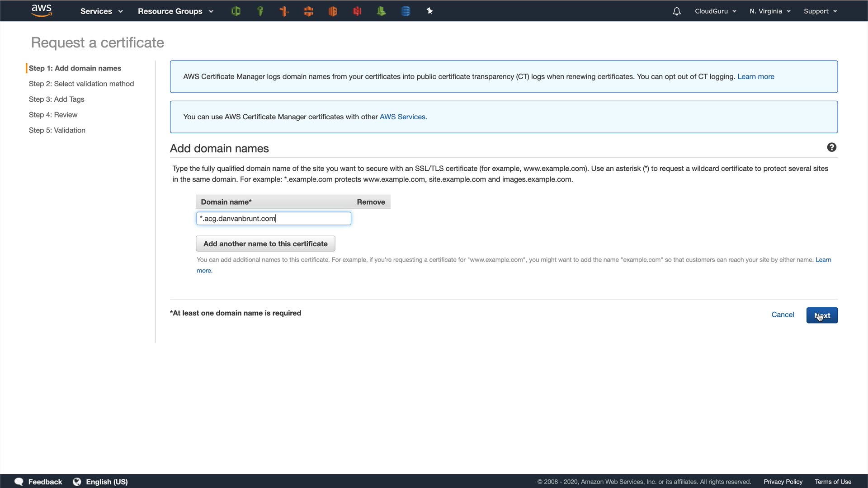This screenshot has width=868, height=488.
Task: Open the green cube service shortcut icon
Action: (236, 11)
